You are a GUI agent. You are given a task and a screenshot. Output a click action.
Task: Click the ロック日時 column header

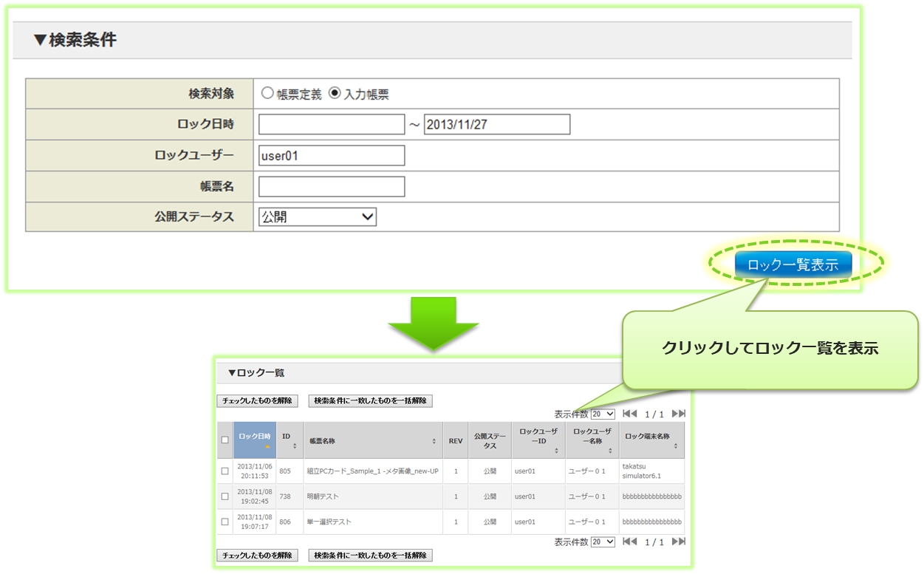click(x=255, y=437)
